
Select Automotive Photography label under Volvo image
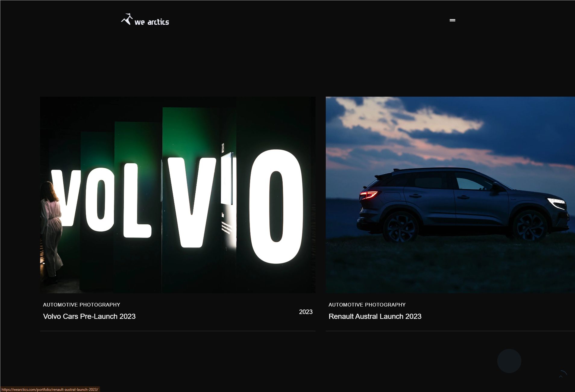[82, 305]
